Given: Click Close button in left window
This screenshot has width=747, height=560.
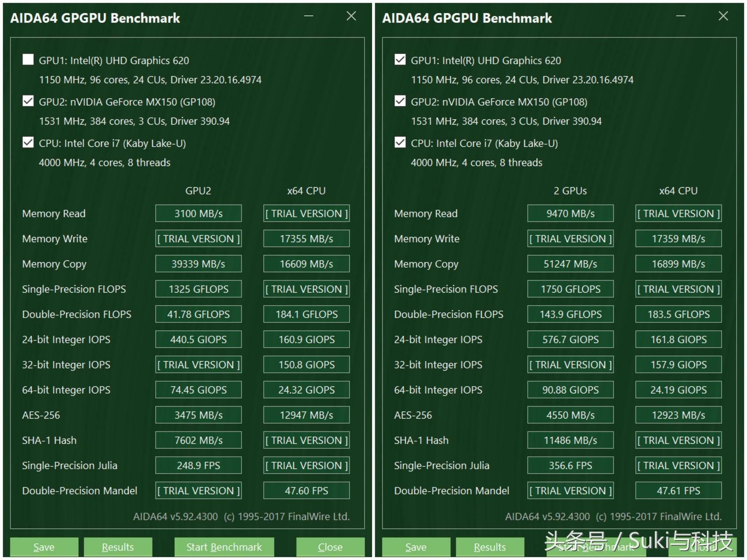Looking at the screenshot, I should [330, 547].
